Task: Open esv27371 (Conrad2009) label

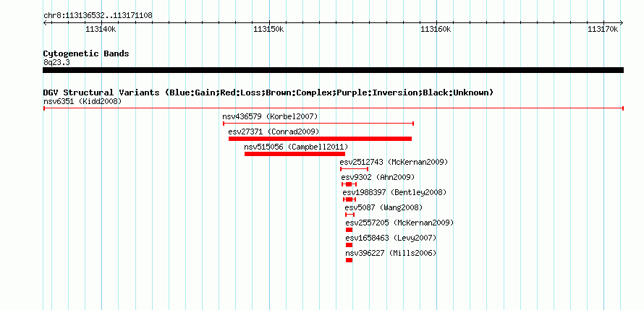Action: (274, 132)
